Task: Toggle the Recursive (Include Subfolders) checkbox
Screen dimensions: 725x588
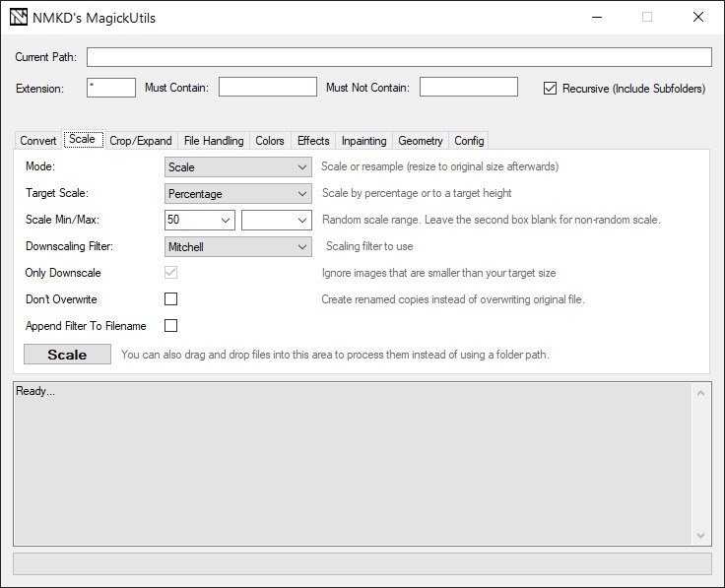Action: [x=550, y=88]
